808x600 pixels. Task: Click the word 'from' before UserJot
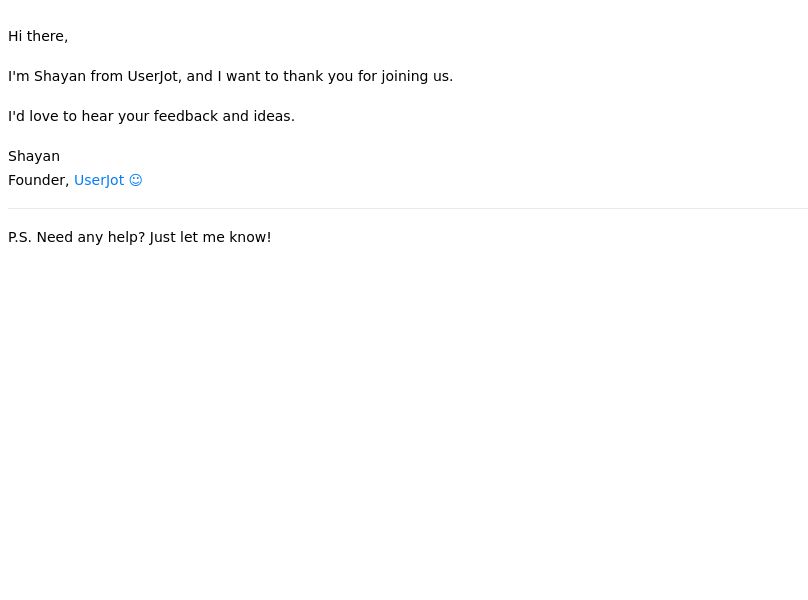pyautogui.click(x=107, y=76)
